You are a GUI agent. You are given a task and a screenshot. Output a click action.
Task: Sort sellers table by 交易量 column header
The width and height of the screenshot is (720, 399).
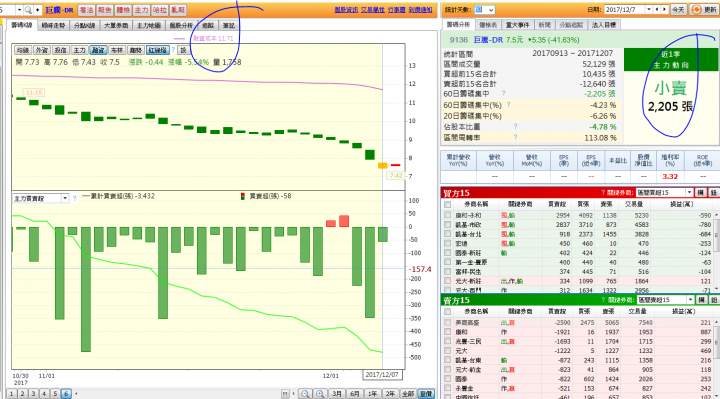637,311
